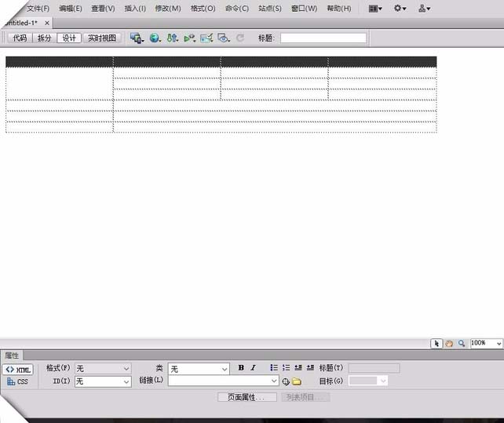Select the 属性 properties panel tab
Screen dimensions: 504x423
click(12, 356)
